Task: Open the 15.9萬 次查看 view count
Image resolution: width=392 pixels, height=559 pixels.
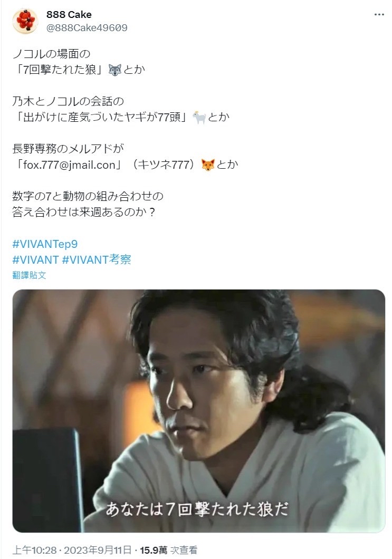Action: pos(168,550)
